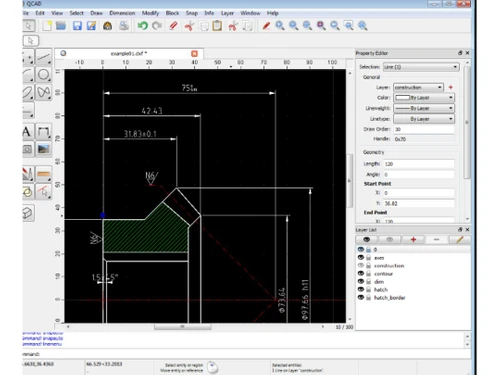The image size is (500, 375).
Task: Open the View menu
Action: point(57,13)
